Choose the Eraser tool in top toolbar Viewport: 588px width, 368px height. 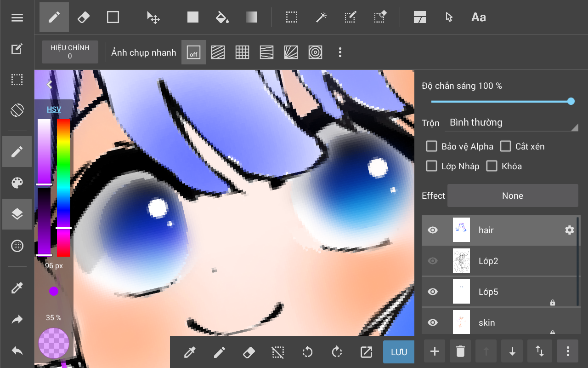84,17
